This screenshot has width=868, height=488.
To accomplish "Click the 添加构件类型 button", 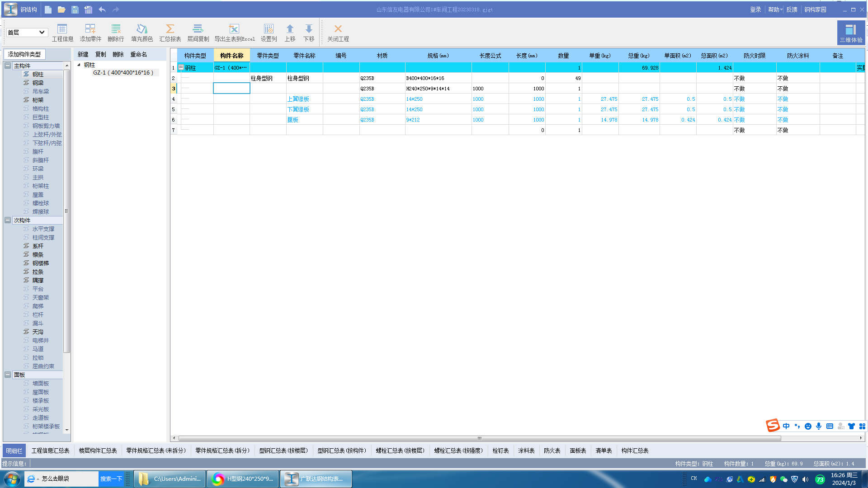I will (24, 54).
